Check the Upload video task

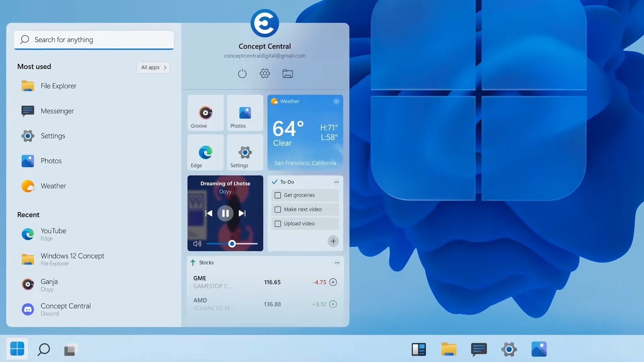[x=278, y=224]
